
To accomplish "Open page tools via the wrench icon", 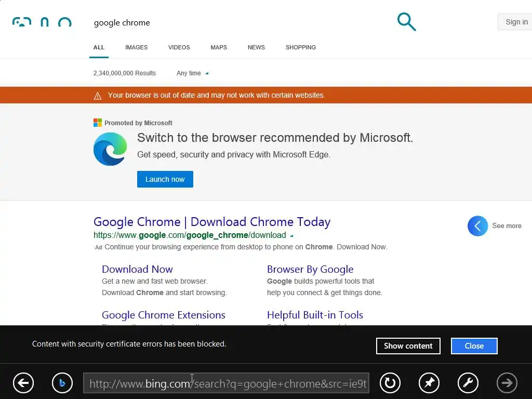I will tap(468, 383).
